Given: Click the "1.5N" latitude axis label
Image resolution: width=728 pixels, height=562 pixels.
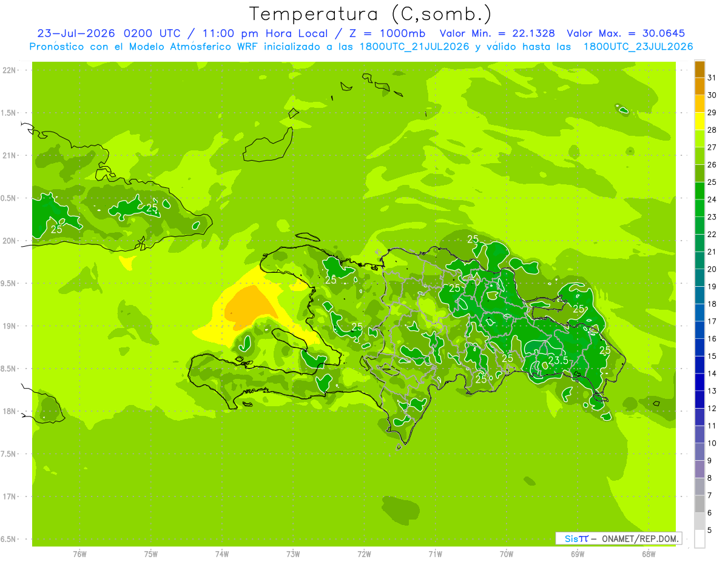Looking at the screenshot, I should click(x=9, y=113).
